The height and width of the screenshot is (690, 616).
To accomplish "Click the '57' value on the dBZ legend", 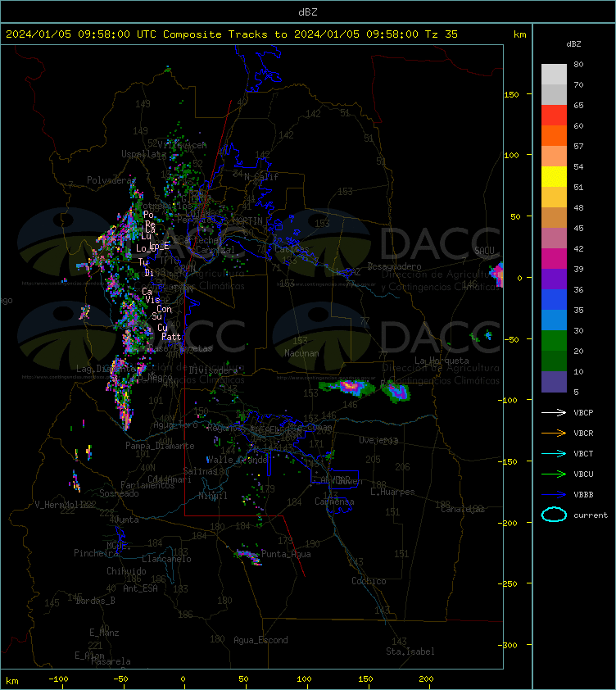I will point(578,146).
